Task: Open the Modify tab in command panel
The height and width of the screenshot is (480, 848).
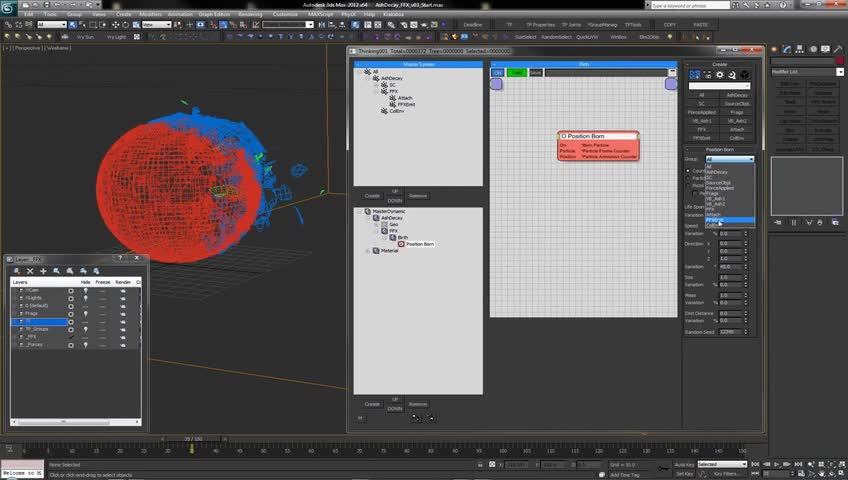Action: tap(787, 49)
